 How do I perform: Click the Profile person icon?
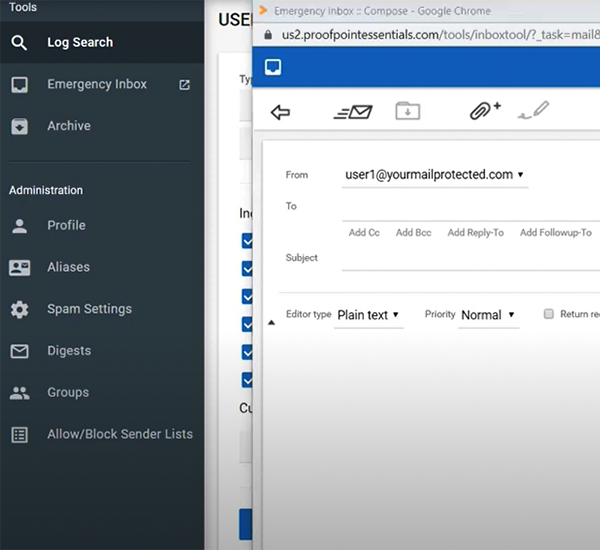coord(19,225)
